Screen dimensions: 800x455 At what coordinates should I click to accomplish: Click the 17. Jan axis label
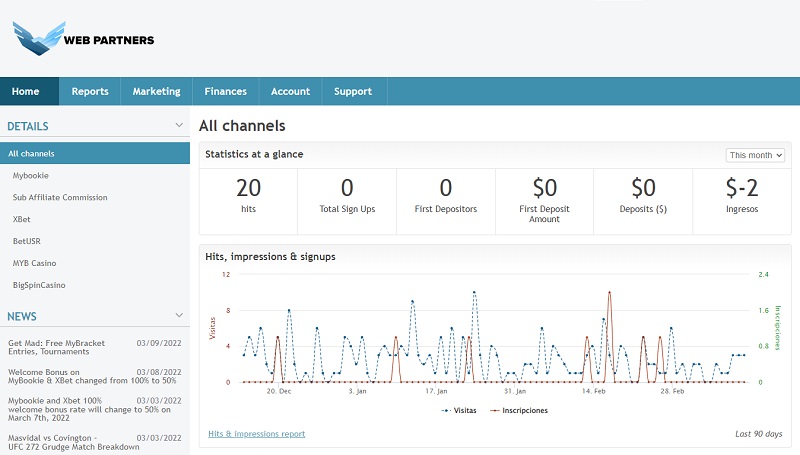click(x=436, y=391)
